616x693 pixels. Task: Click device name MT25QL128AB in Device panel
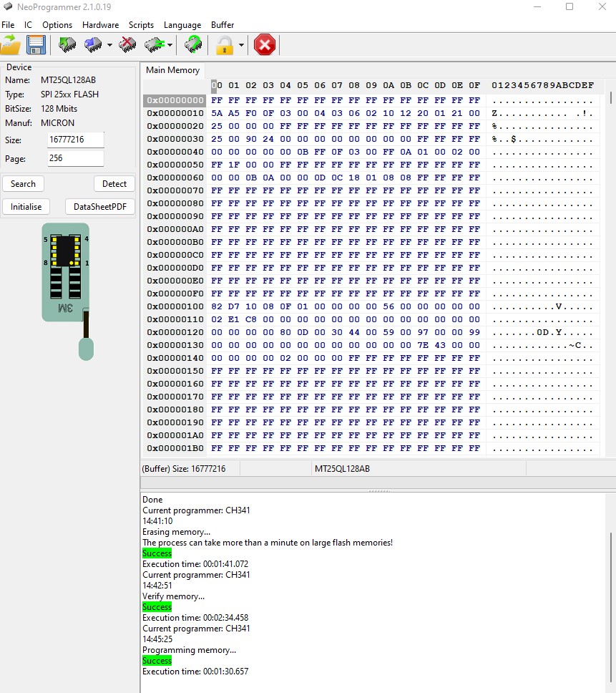point(68,80)
